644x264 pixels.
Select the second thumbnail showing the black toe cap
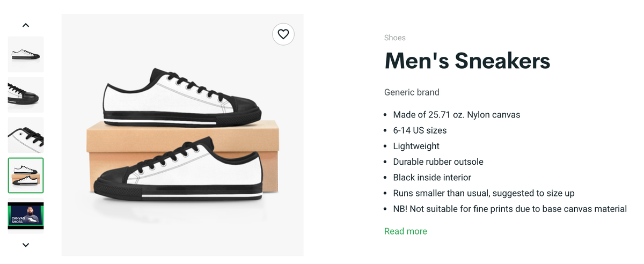coord(26,94)
